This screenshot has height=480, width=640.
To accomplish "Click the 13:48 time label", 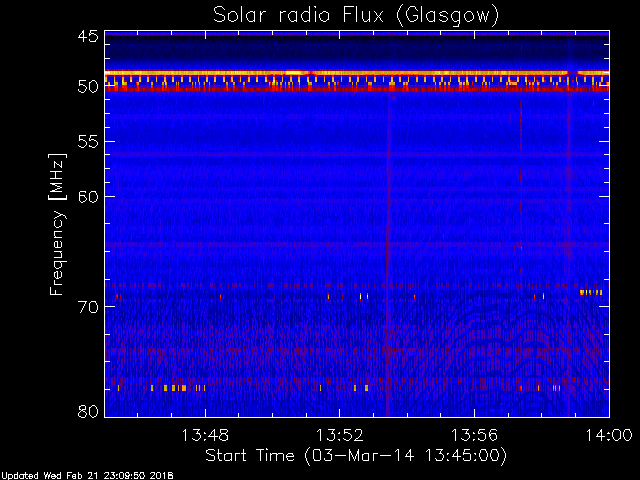I will [205, 435].
